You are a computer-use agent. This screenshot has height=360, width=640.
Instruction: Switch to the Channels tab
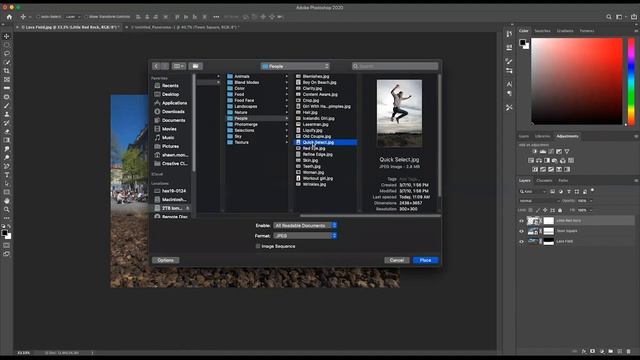(544, 180)
